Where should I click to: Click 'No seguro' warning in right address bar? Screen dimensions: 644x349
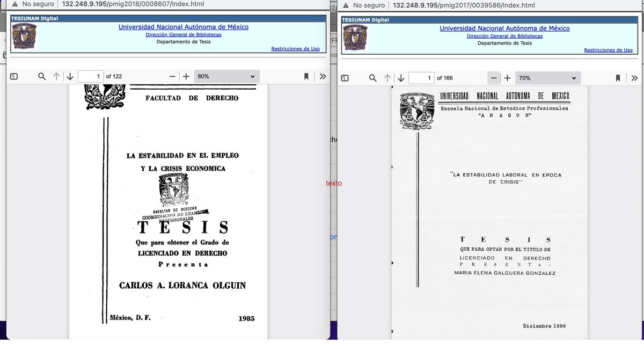tap(363, 5)
